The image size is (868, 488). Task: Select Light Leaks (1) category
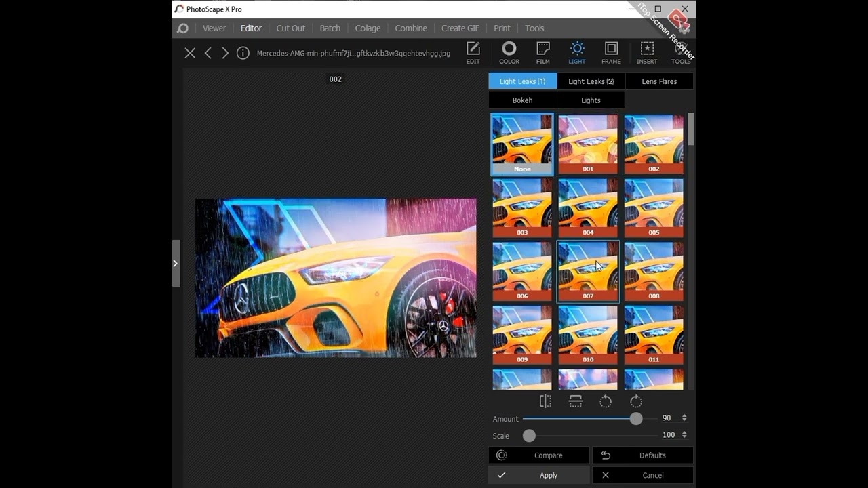coord(522,81)
